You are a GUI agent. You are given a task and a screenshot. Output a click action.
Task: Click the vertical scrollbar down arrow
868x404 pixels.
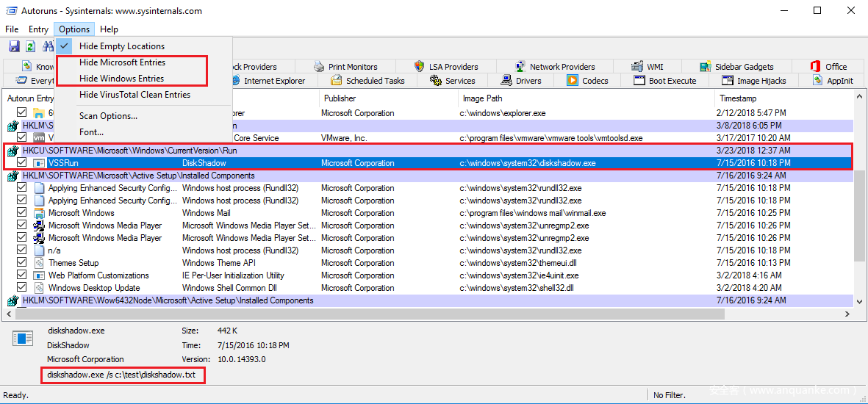pos(859,301)
